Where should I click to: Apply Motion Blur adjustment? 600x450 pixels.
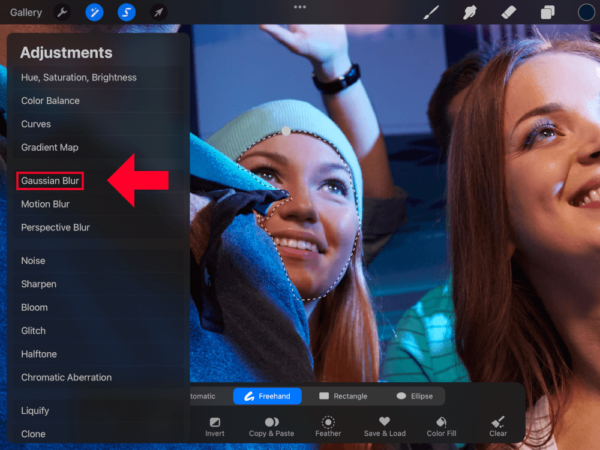98,204
